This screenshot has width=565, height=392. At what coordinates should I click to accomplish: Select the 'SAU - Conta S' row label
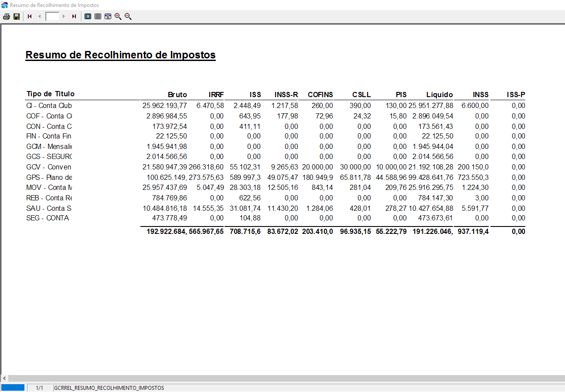point(49,208)
